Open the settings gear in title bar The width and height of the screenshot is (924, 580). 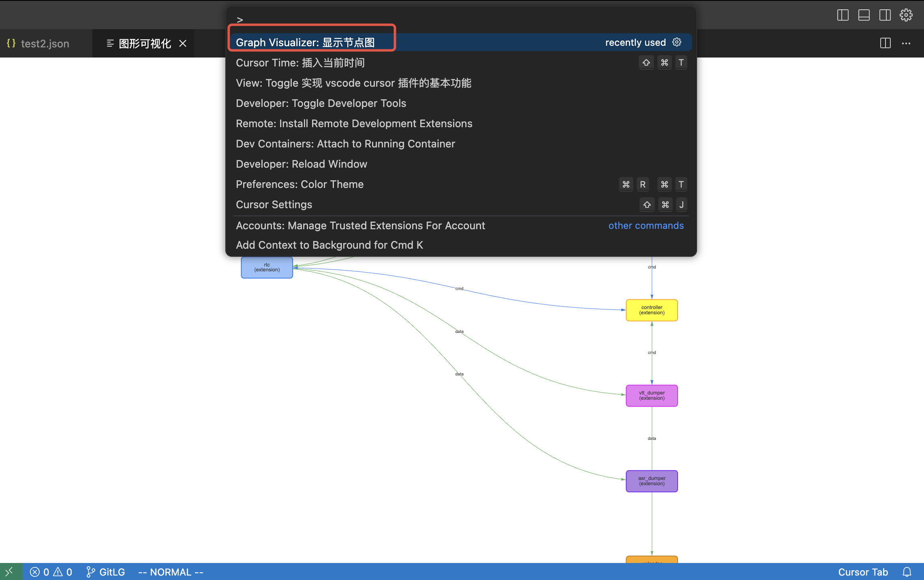point(906,15)
